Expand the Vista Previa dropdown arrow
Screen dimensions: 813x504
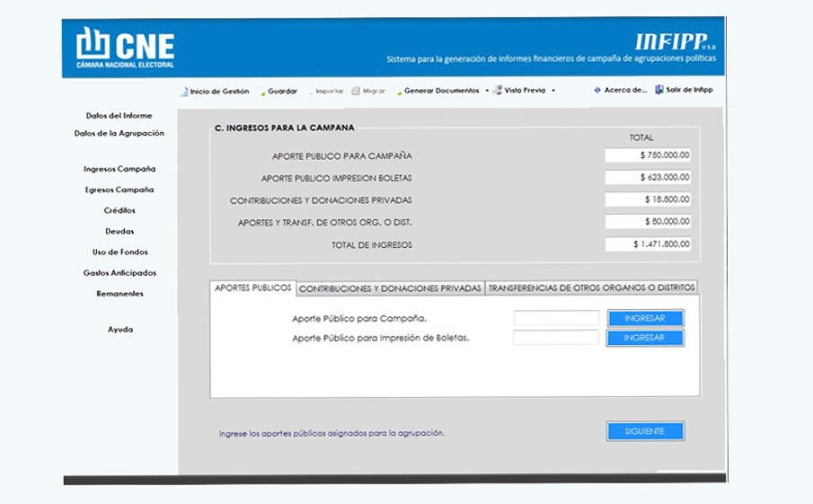click(x=553, y=91)
